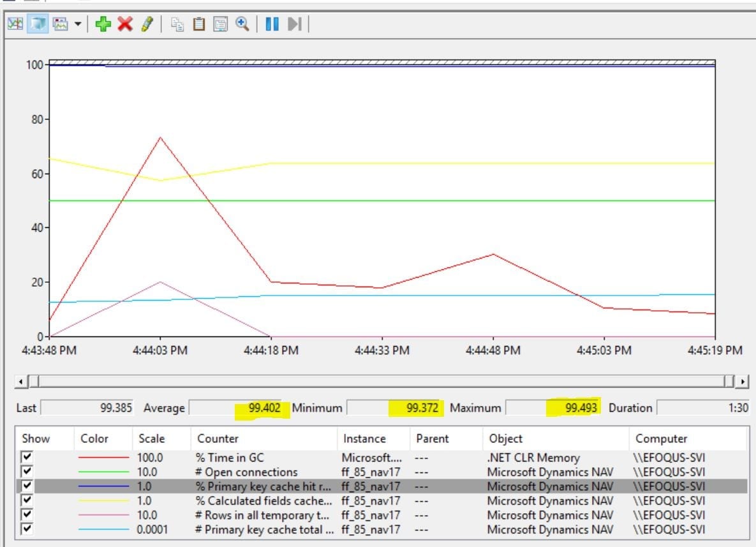Click the View Log Data toolbar icon
The image size is (756, 547).
[38, 24]
